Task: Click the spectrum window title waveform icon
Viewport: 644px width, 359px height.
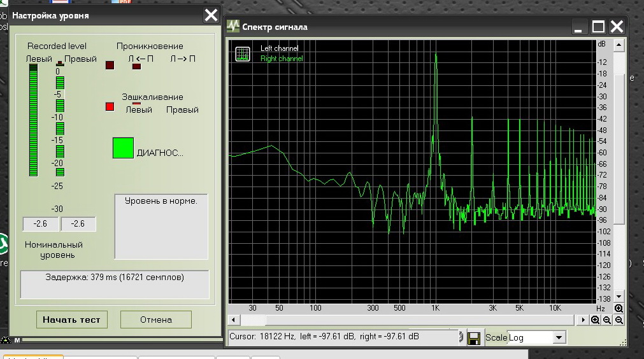Action: pos(233,26)
